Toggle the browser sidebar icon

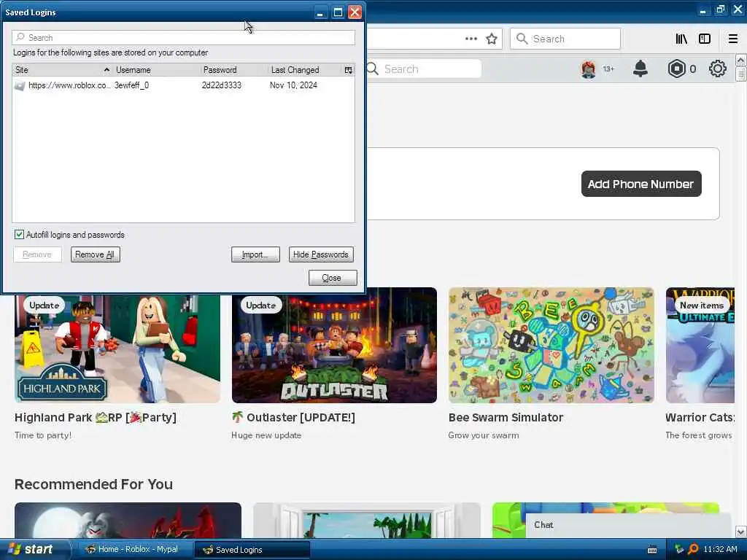point(705,39)
